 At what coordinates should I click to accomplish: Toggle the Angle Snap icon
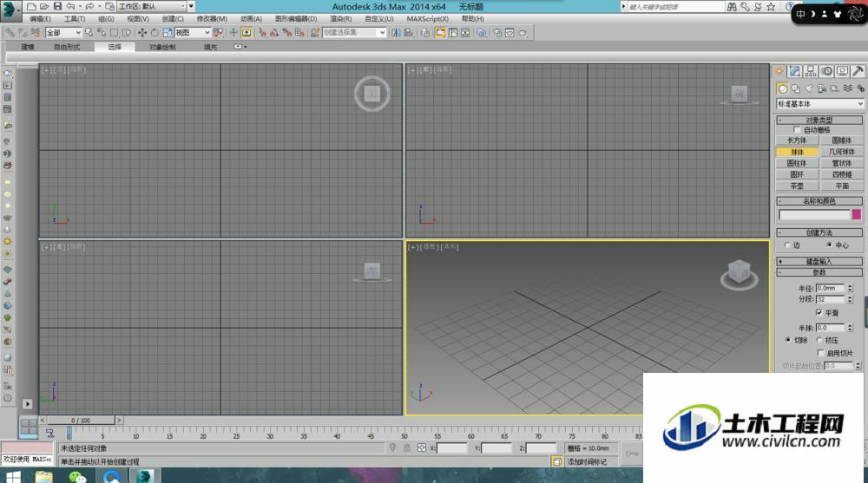274,33
